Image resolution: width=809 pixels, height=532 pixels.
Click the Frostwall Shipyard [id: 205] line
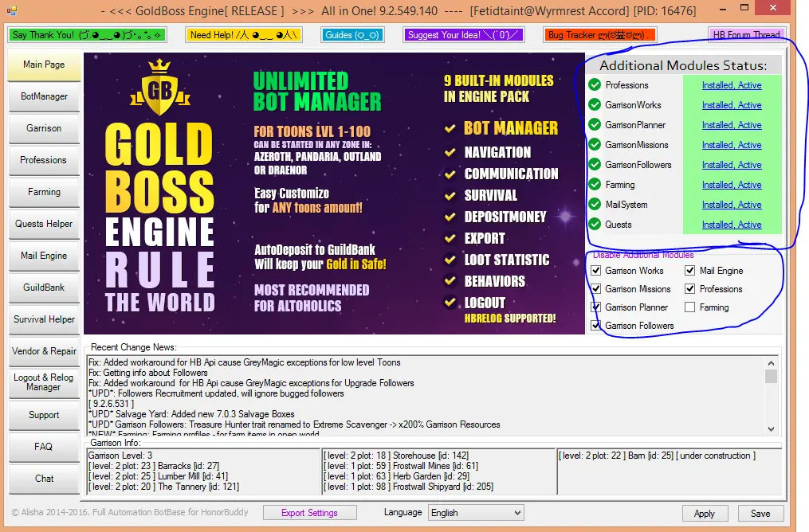coord(408,487)
